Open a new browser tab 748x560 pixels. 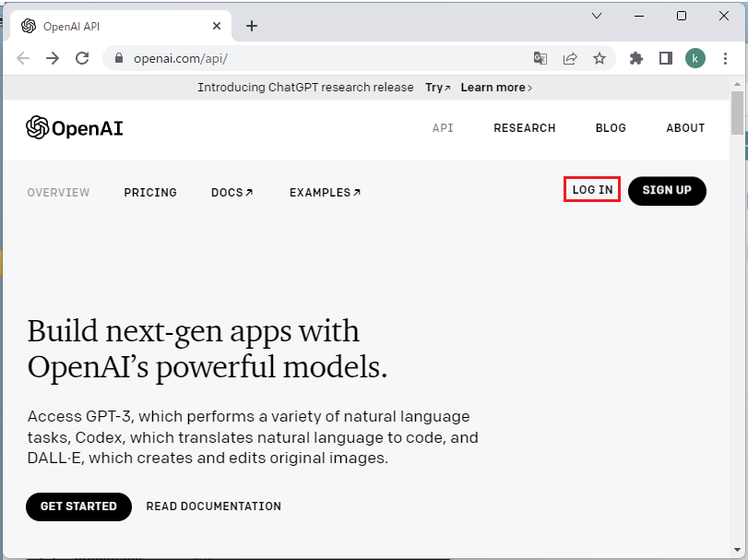(252, 26)
